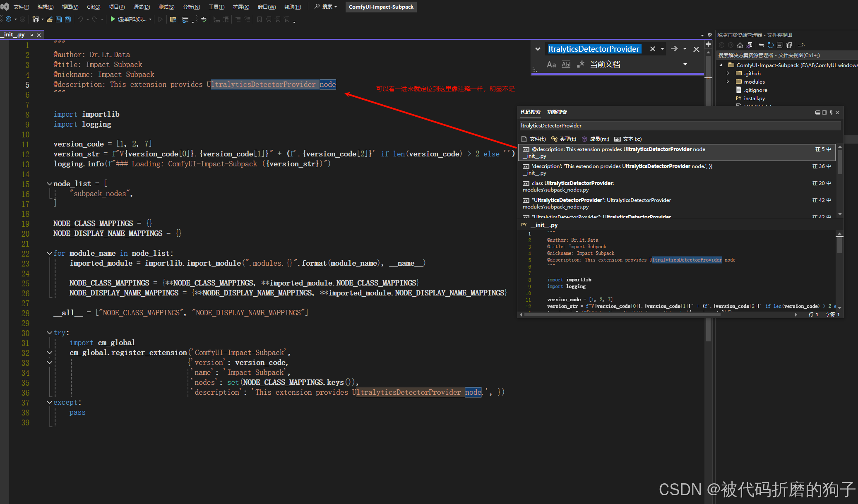Click Collapse All icon in Solution Explorer

pyautogui.click(x=780, y=45)
